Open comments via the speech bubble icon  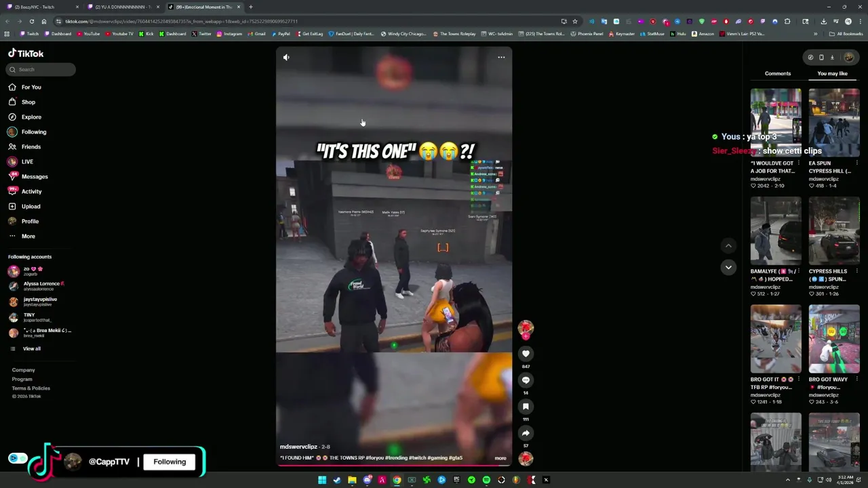tap(526, 380)
